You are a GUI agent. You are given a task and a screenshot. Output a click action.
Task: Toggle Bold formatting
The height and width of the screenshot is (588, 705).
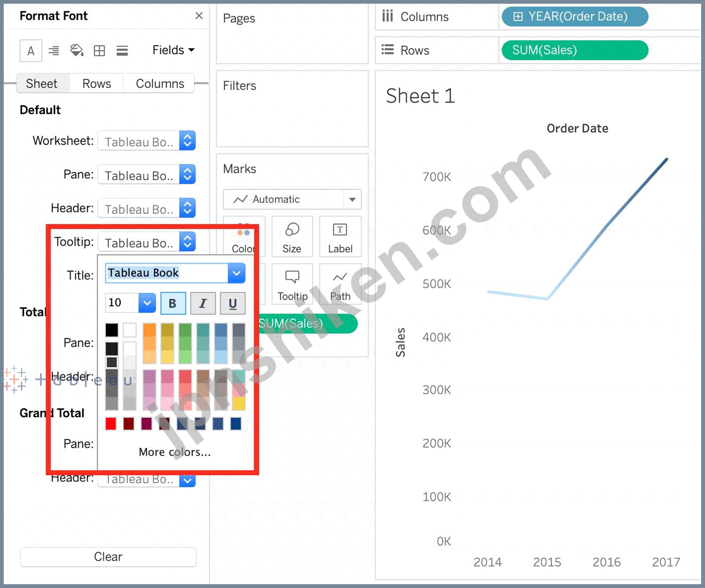(x=173, y=303)
